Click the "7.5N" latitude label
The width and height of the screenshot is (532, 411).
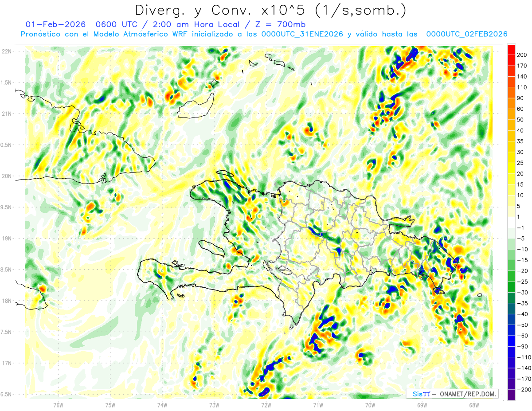click(x=6, y=332)
